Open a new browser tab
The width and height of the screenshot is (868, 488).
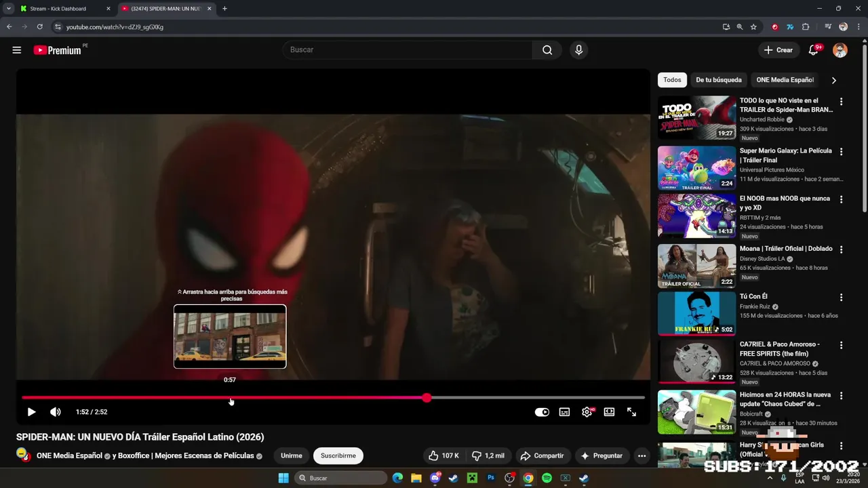[x=224, y=9]
